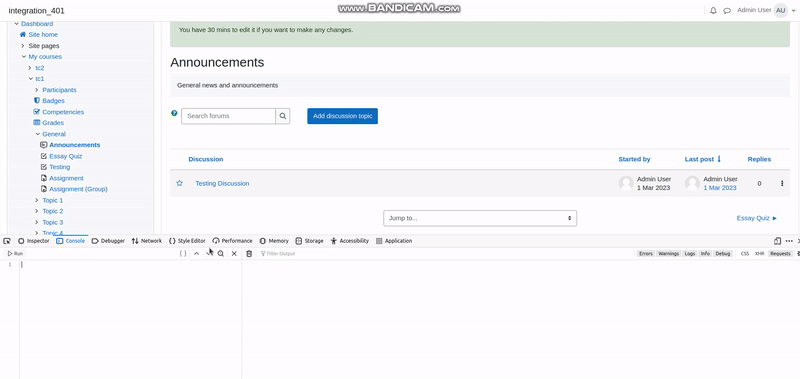Expand the Topic 1 tree node

click(x=37, y=200)
